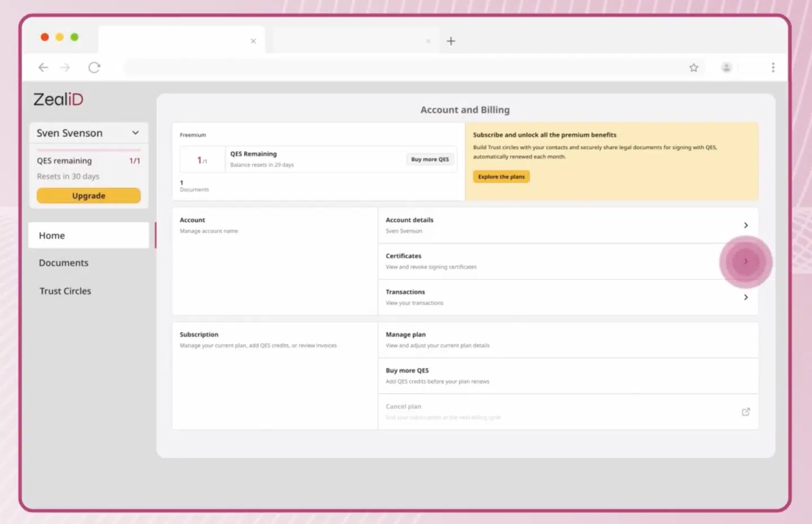Open Trust Circles in sidebar

point(65,291)
